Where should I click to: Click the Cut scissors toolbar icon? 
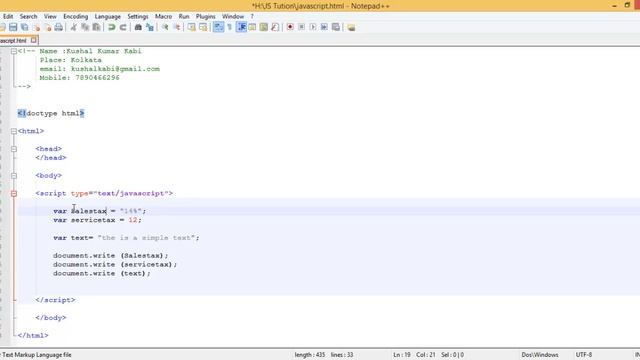click(73, 27)
